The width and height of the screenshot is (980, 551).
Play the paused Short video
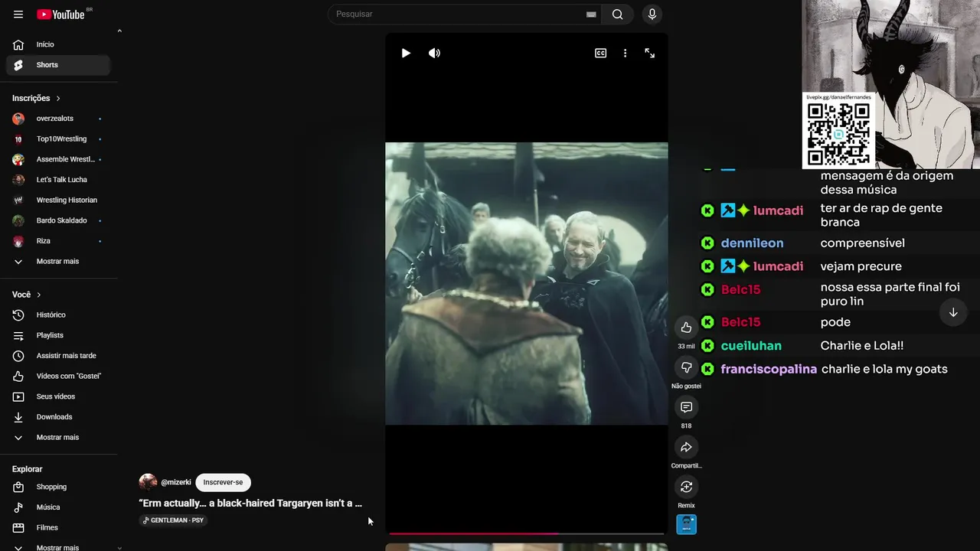pos(406,54)
